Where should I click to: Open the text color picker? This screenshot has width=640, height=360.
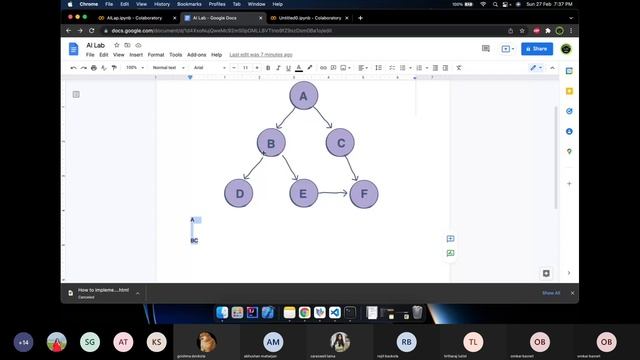point(299,68)
